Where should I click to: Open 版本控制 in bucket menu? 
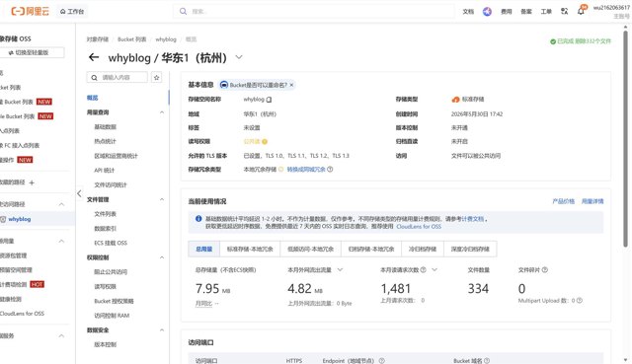pyautogui.click(x=106, y=344)
